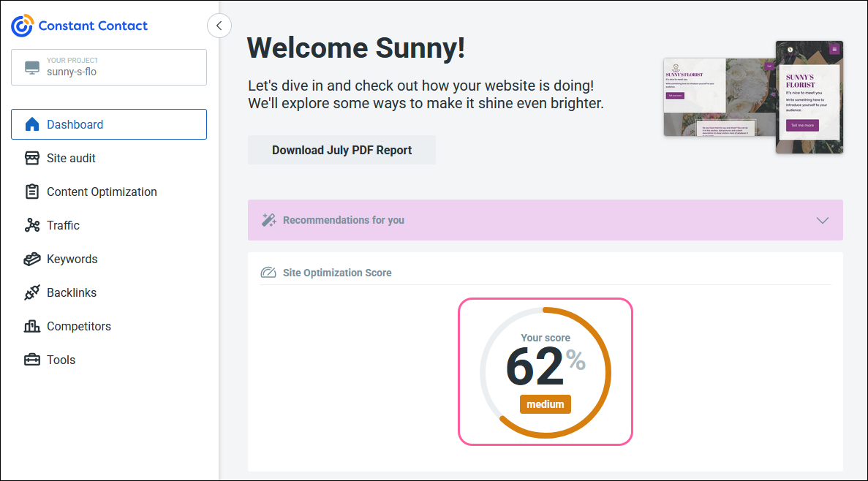Open the Keywords section
The height and width of the screenshot is (481, 868).
click(109, 259)
